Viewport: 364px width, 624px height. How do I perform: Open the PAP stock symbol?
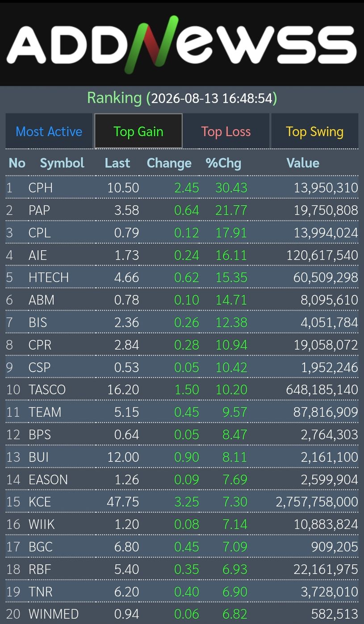click(39, 210)
